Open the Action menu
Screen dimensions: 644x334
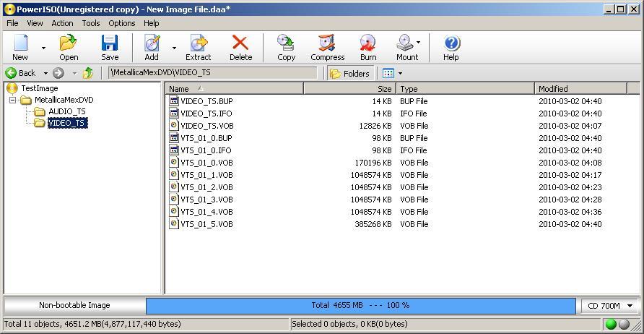tap(62, 23)
